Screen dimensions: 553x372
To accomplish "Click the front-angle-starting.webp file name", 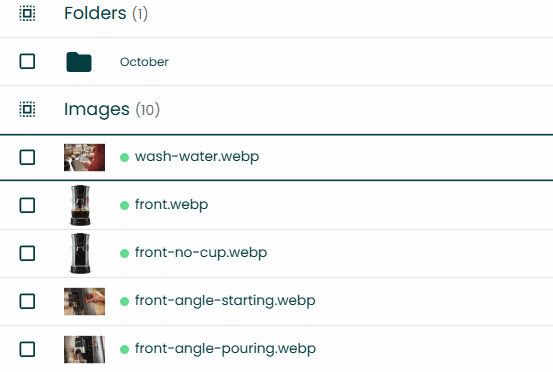I will (x=225, y=301).
